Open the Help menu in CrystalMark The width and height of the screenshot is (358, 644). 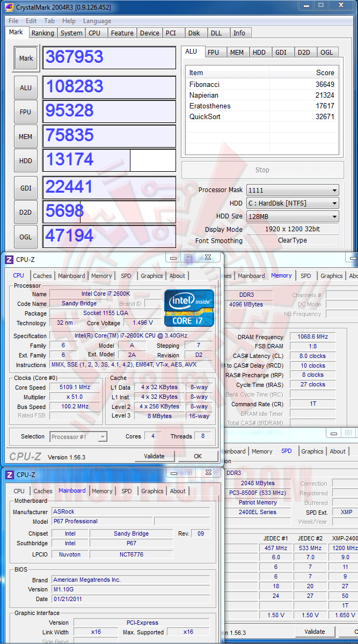69,21
